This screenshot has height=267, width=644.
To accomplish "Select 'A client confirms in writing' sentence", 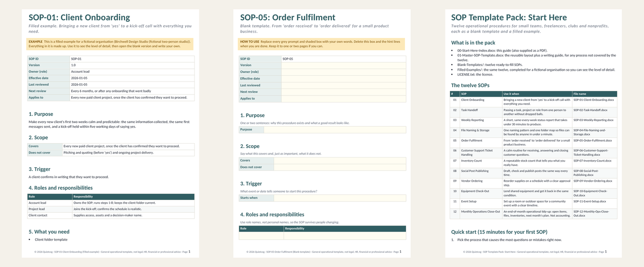I will (x=69, y=177).
